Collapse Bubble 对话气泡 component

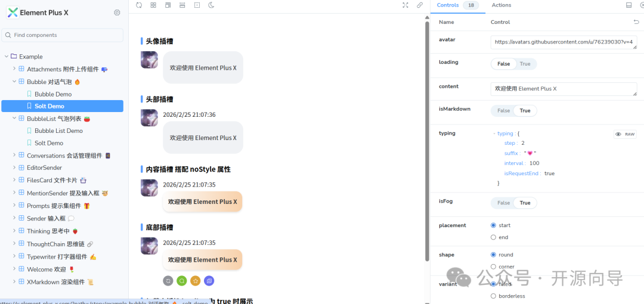click(14, 81)
